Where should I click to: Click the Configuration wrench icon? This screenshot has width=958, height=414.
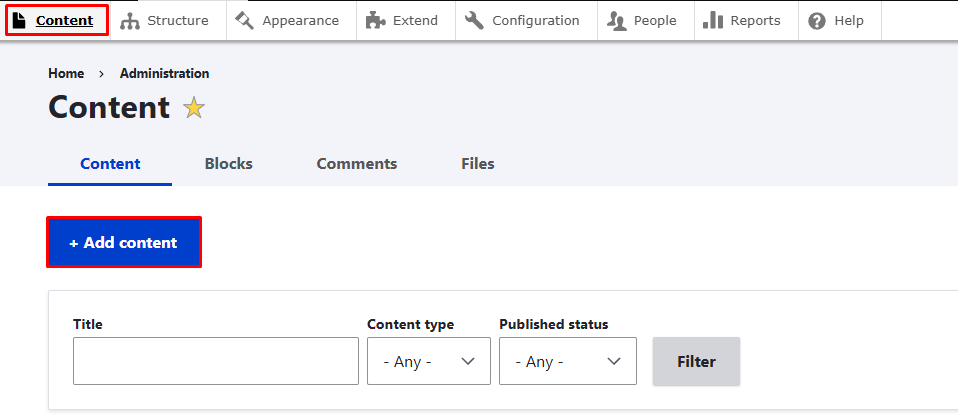tap(474, 21)
